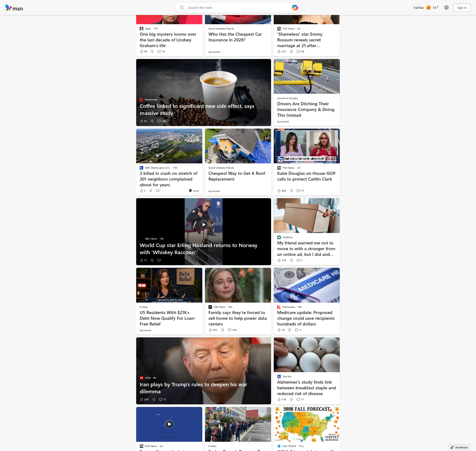Viewport: 476px width, 451px height.
Task: Open 'Medicare update' headline
Action: tap(306, 318)
